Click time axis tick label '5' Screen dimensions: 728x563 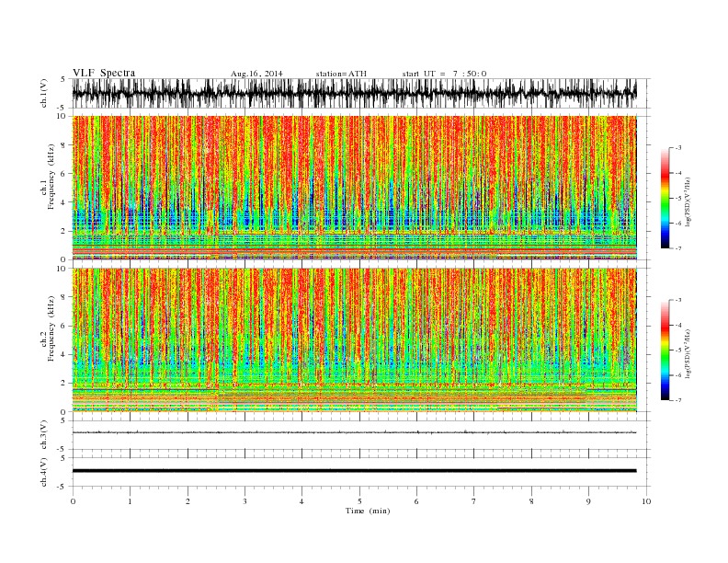tap(359, 501)
